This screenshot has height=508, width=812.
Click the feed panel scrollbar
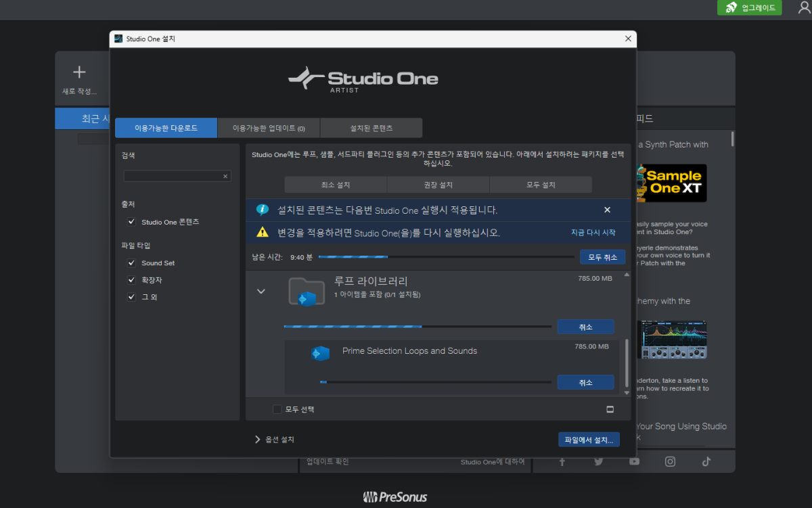pyautogui.click(x=732, y=139)
